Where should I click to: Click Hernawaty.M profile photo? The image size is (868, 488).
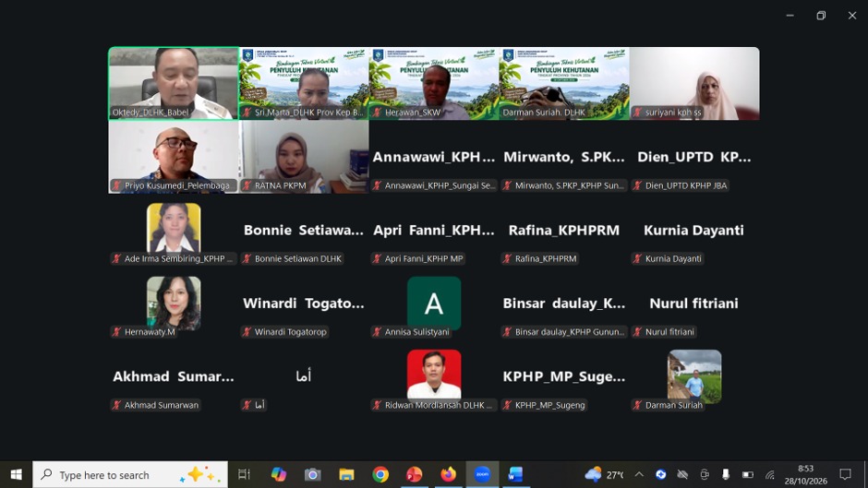(174, 302)
